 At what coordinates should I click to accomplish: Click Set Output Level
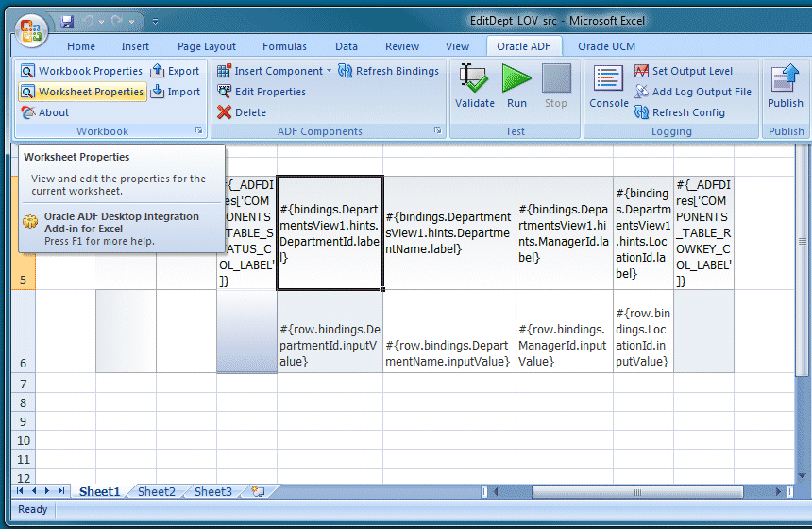684,71
